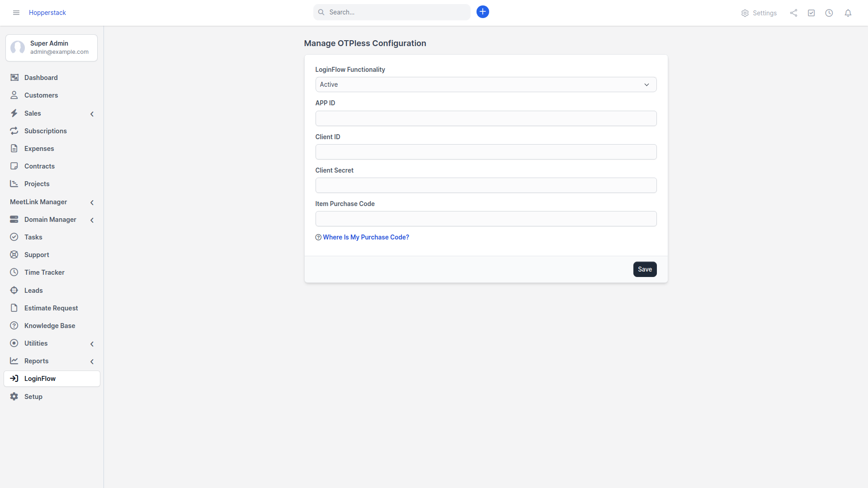Toggle the hamburger sidebar menu icon

(x=16, y=13)
